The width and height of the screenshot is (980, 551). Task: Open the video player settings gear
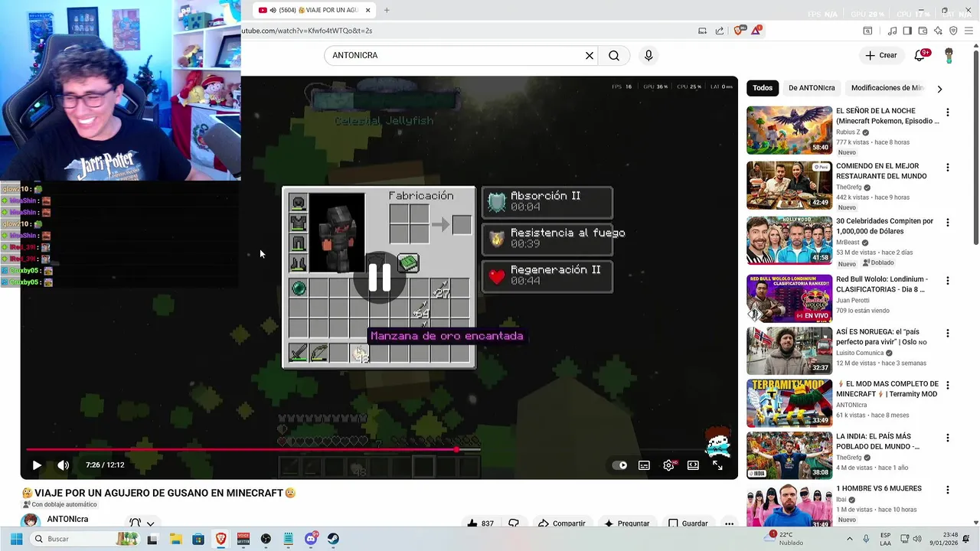point(669,465)
